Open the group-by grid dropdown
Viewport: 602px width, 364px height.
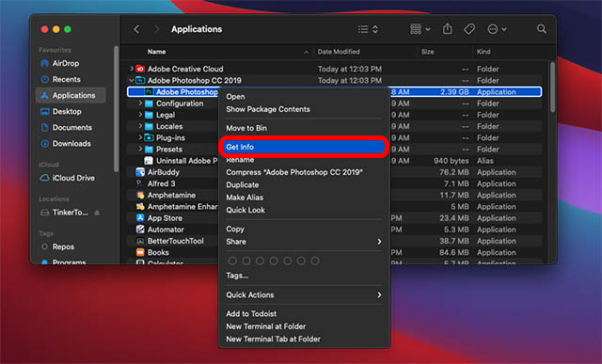pyautogui.click(x=420, y=29)
